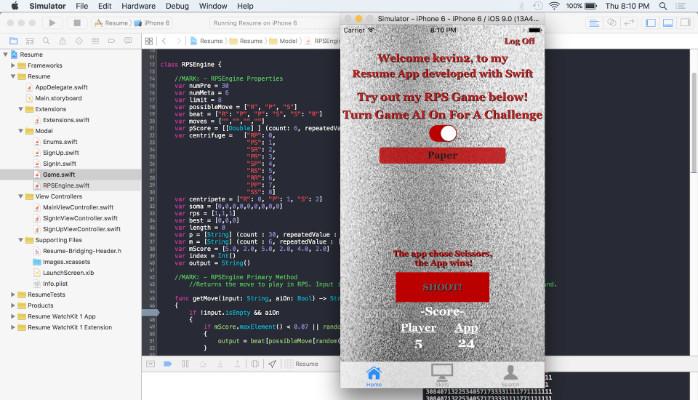Open Notification Center in the menu bar

pos(681,6)
